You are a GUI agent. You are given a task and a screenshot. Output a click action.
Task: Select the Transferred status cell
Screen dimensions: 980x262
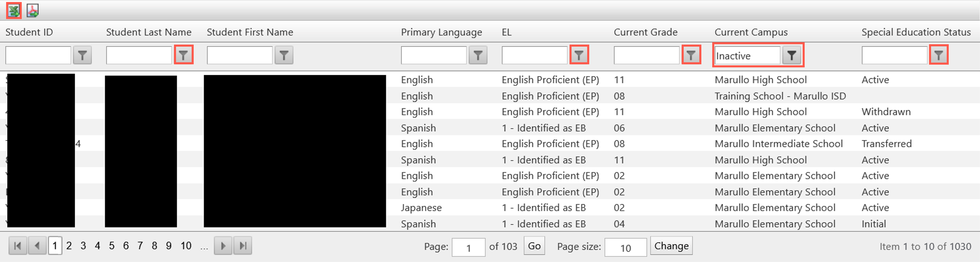[887, 144]
